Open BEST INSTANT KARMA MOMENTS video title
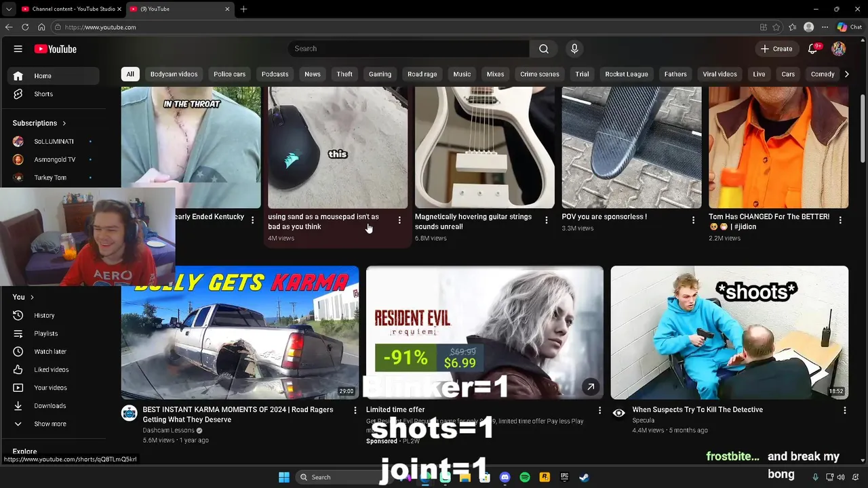This screenshot has height=488, width=868. (x=238, y=415)
